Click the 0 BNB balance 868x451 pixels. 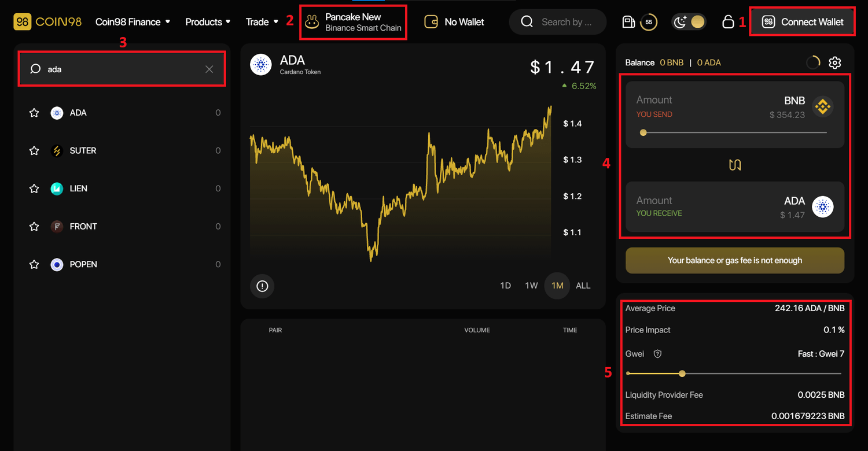pyautogui.click(x=672, y=62)
